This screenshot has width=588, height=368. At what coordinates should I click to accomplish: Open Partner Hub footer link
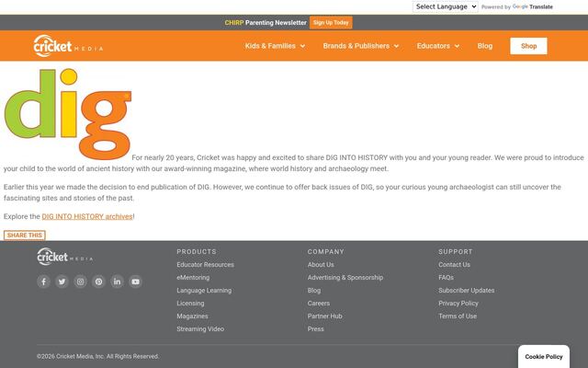[x=324, y=316]
